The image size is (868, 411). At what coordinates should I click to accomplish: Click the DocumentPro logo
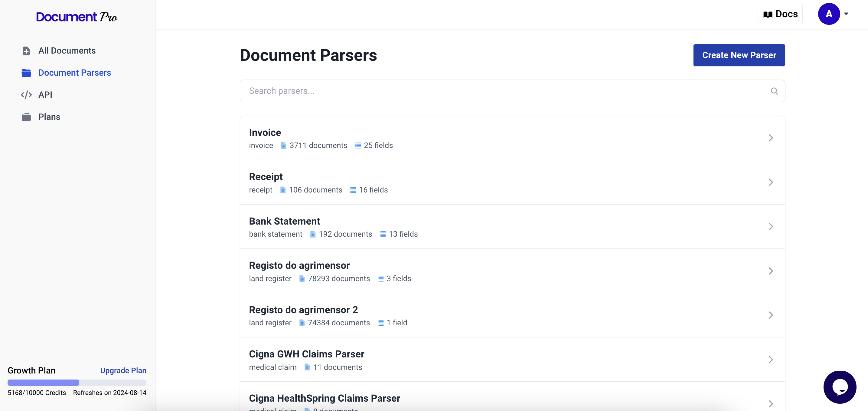click(77, 17)
